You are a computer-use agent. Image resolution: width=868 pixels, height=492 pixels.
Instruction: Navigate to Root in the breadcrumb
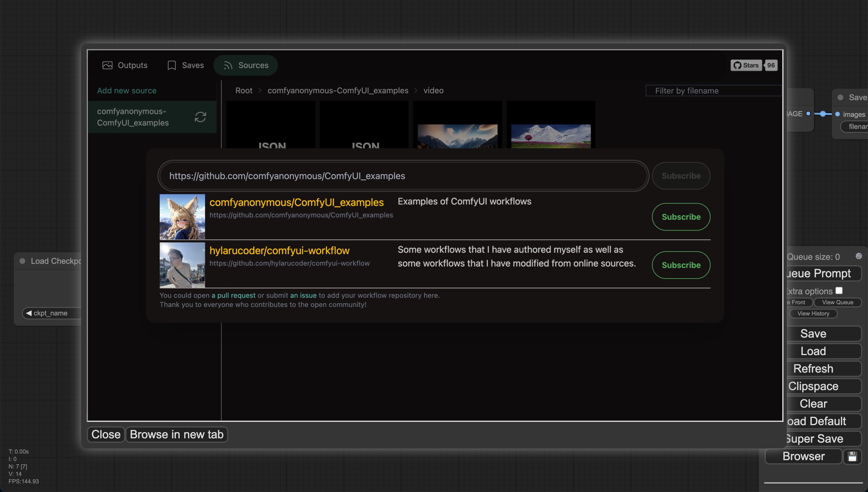pos(244,90)
